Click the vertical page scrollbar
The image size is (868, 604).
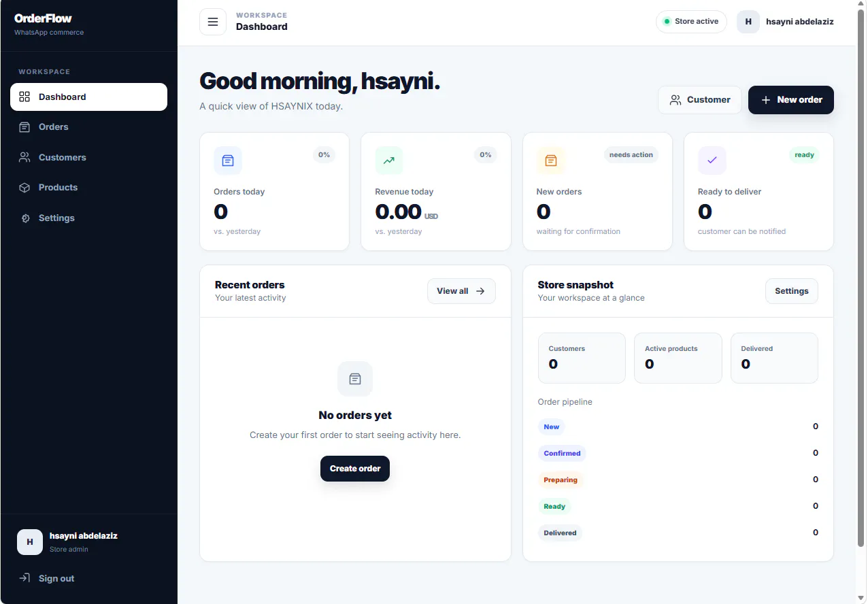tap(861, 279)
